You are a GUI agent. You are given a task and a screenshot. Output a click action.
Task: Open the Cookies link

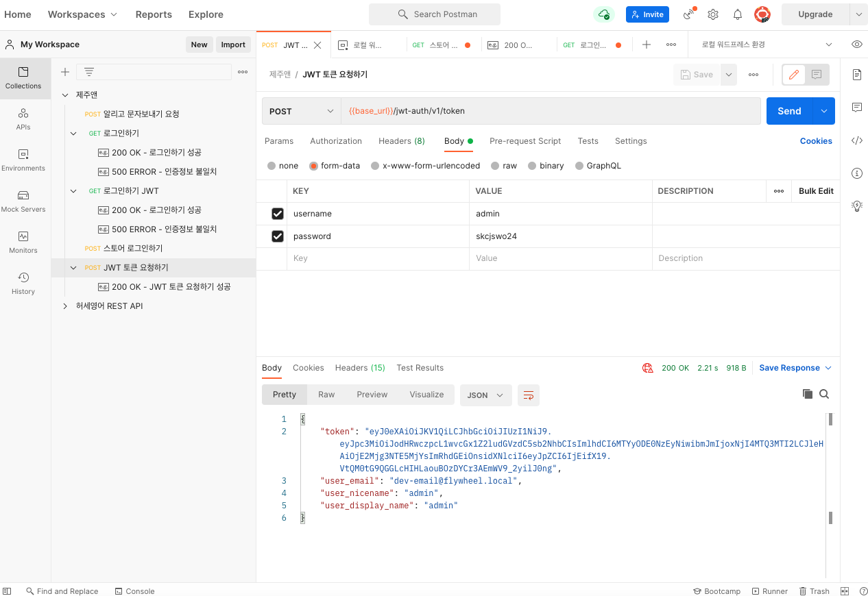coord(816,141)
